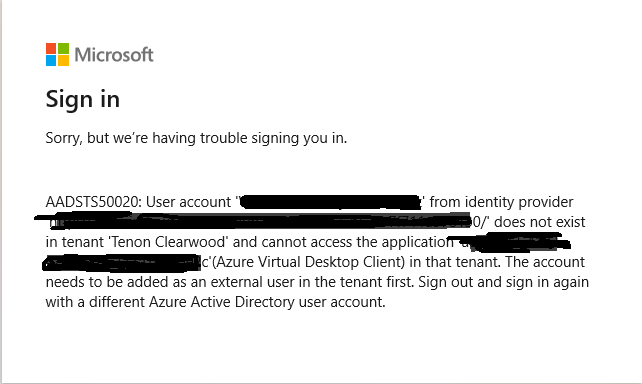Click the 'Azure Active Directory user account' text
This screenshot has width=642, height=384.
coord(267,302)
